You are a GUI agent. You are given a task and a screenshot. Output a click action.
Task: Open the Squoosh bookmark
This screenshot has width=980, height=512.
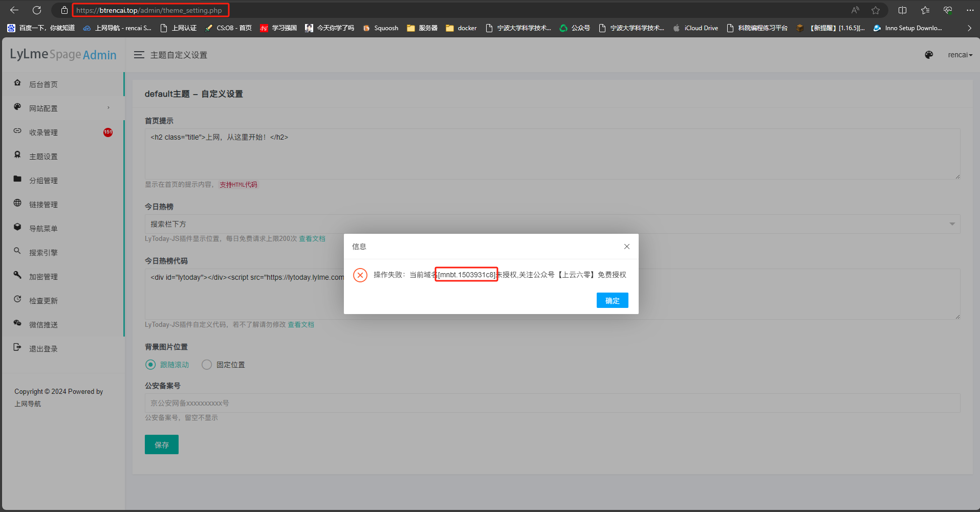tap(381, 28)
